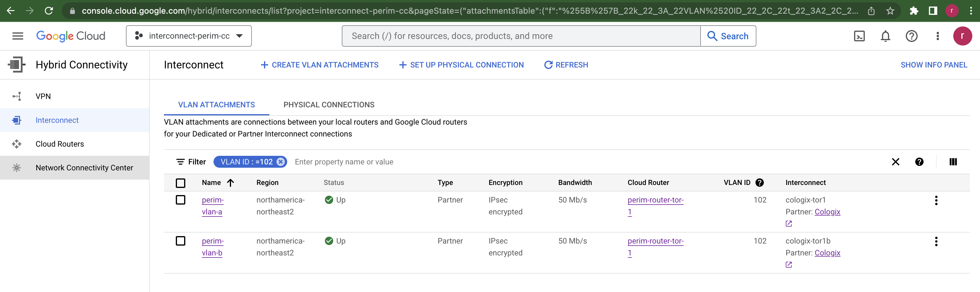Open the Cloud Shell terminal
980x292 pixels.
(x=859, y=36)
